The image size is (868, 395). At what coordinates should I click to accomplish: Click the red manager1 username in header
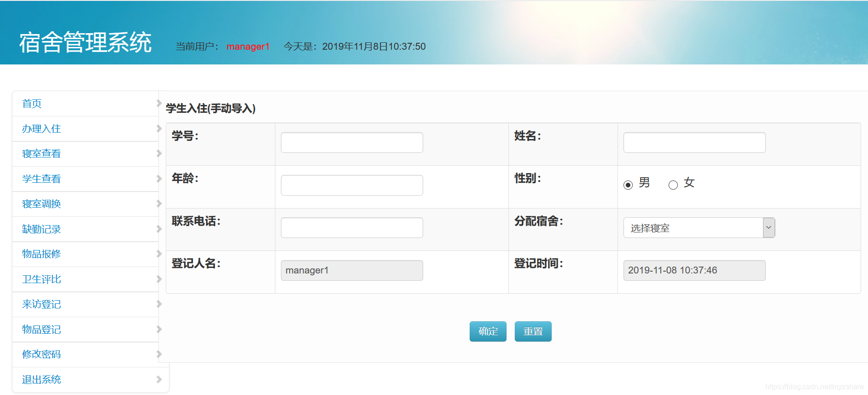(248, 46)
